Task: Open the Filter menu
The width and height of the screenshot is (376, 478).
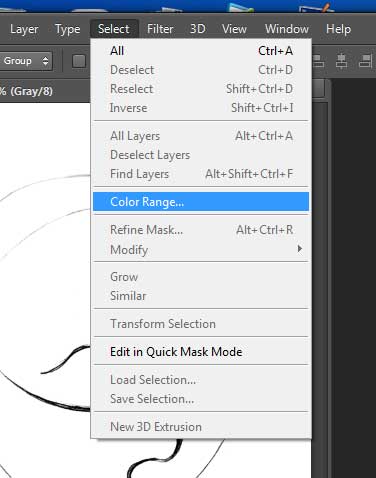Action: 160,29
